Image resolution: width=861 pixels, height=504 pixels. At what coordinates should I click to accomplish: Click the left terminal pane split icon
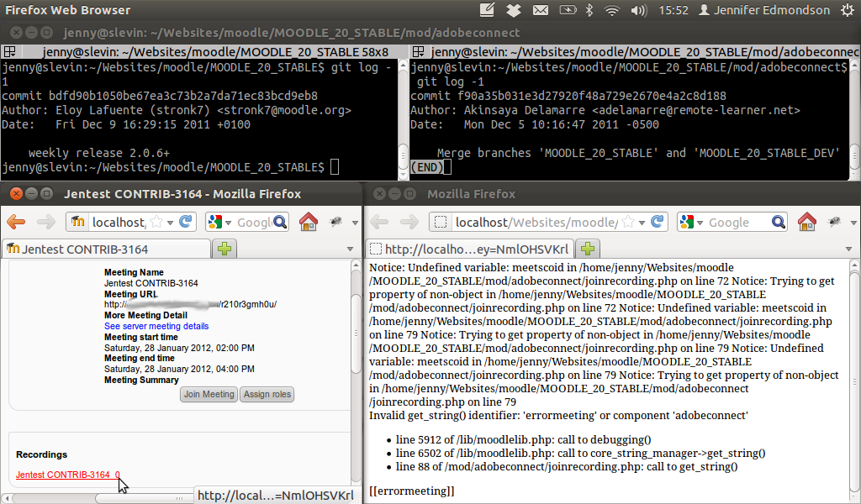click(10, 51)
